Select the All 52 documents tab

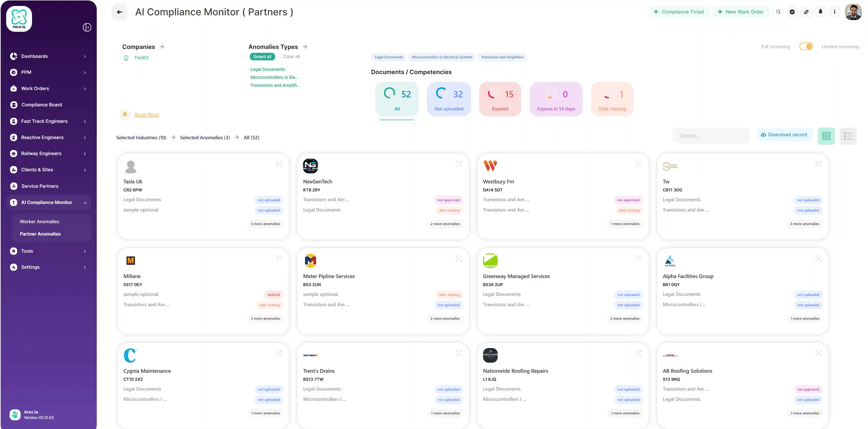coord(397,99)
